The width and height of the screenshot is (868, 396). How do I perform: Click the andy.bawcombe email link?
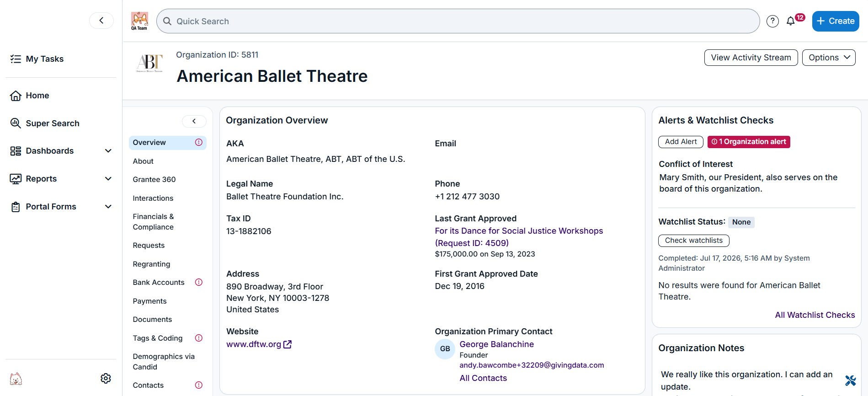point(532,365)
